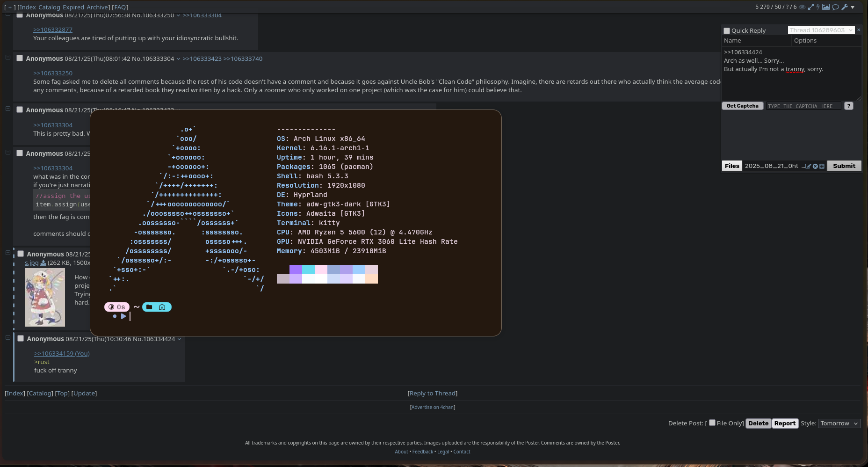The image size is (868, 467).
Task: Open the Thread 106289603 dropdown
Action: [x=821, y=30]
